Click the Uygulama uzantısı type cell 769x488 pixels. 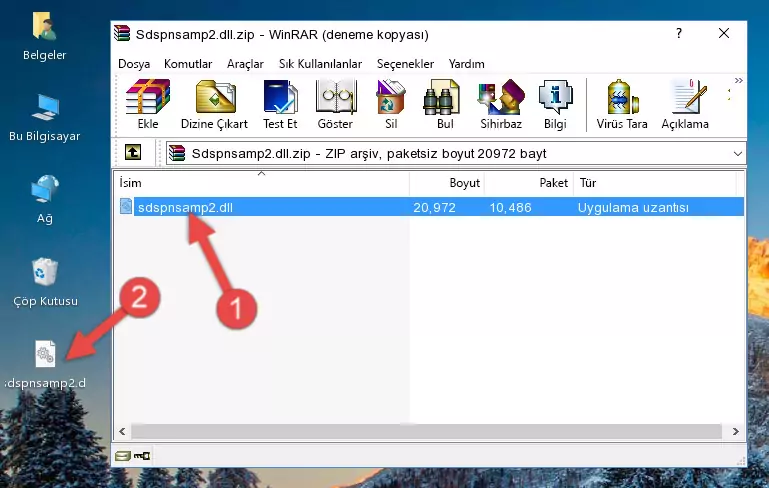[x=633, y=207]
